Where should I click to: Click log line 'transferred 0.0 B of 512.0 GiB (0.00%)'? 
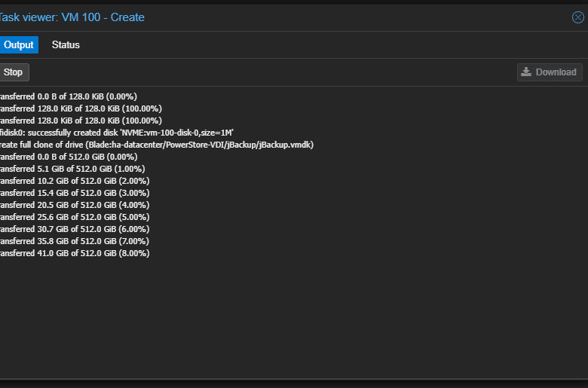(x=69, y=157)
